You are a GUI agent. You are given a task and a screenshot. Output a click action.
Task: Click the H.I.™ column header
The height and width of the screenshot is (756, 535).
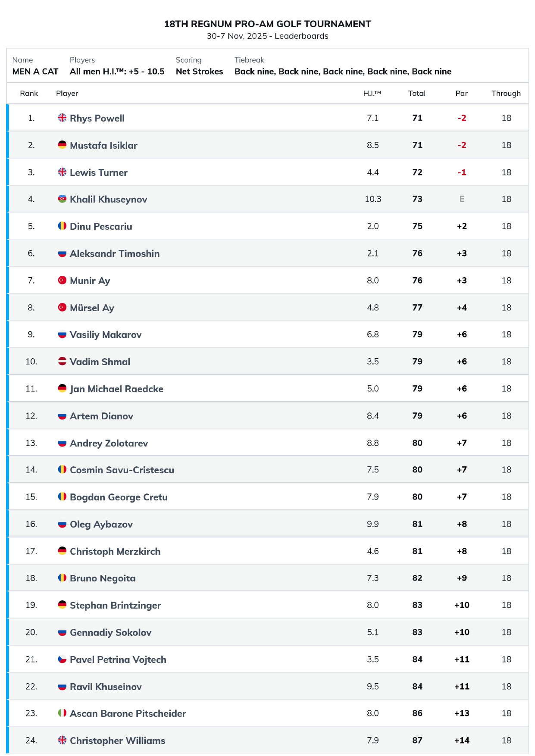pos(372,94)
